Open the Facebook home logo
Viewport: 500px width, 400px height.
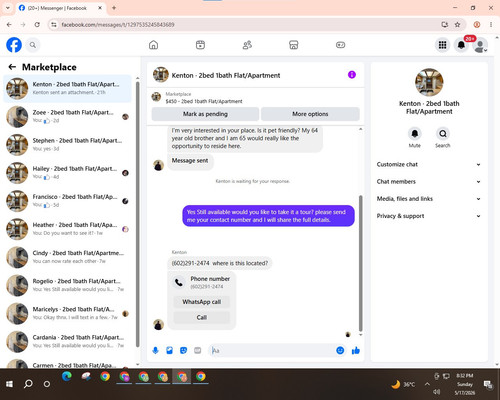(x=14, y=45)
